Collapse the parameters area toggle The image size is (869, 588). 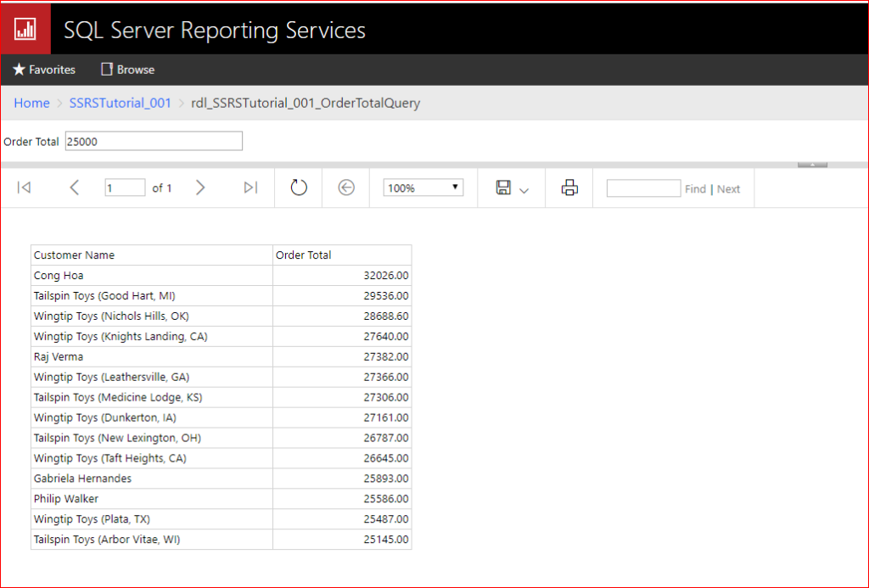tap(812, 164)
